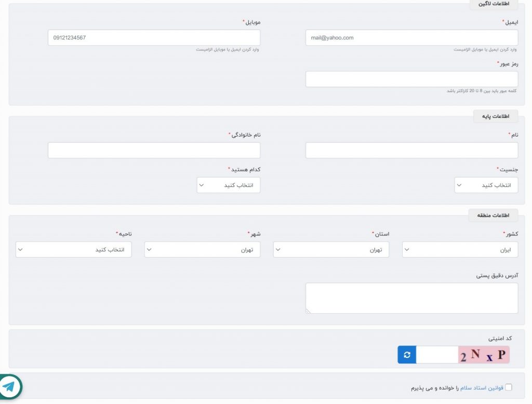Open the کدام هستید dropdown

click(x=229, y=185)
